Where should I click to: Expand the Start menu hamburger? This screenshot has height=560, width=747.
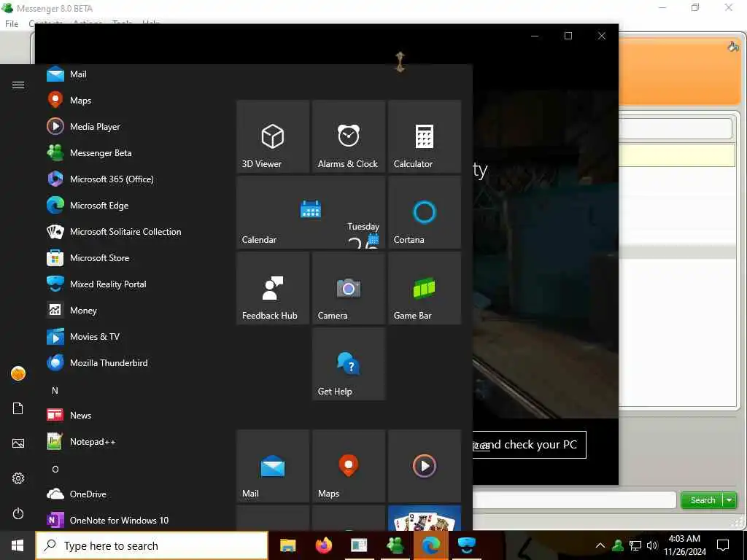(x=18, y=85)
